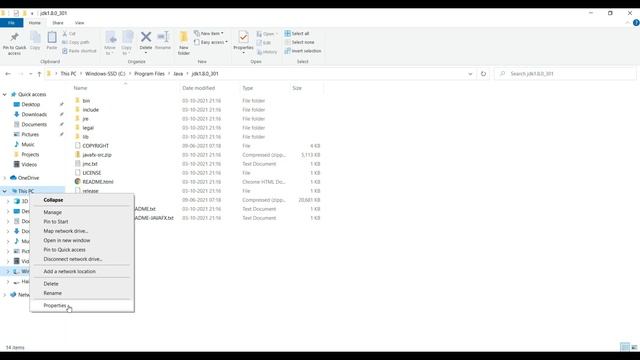Select the README.html file
This screenshot has height=360, width=640.
coord(98,182)
